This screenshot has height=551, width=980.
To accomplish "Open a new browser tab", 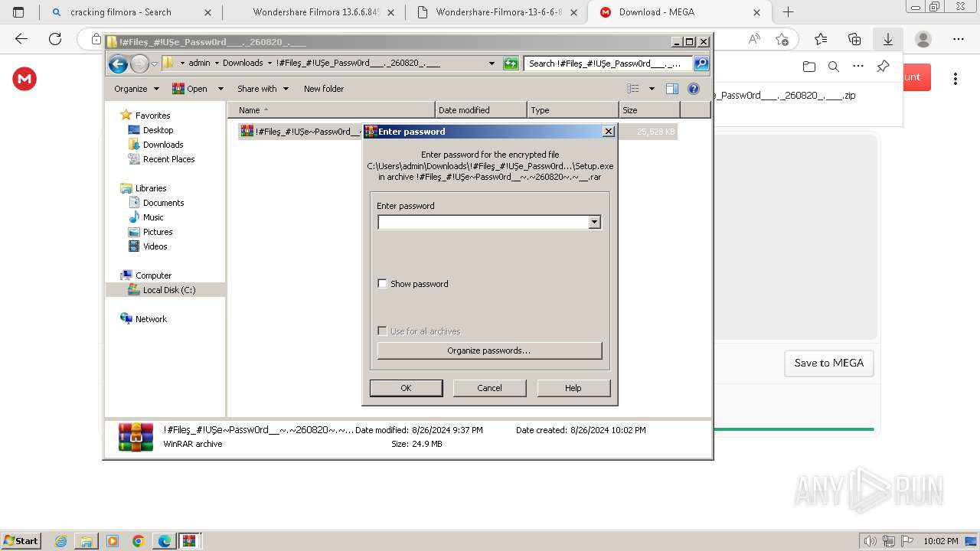I will pos(788,12).
